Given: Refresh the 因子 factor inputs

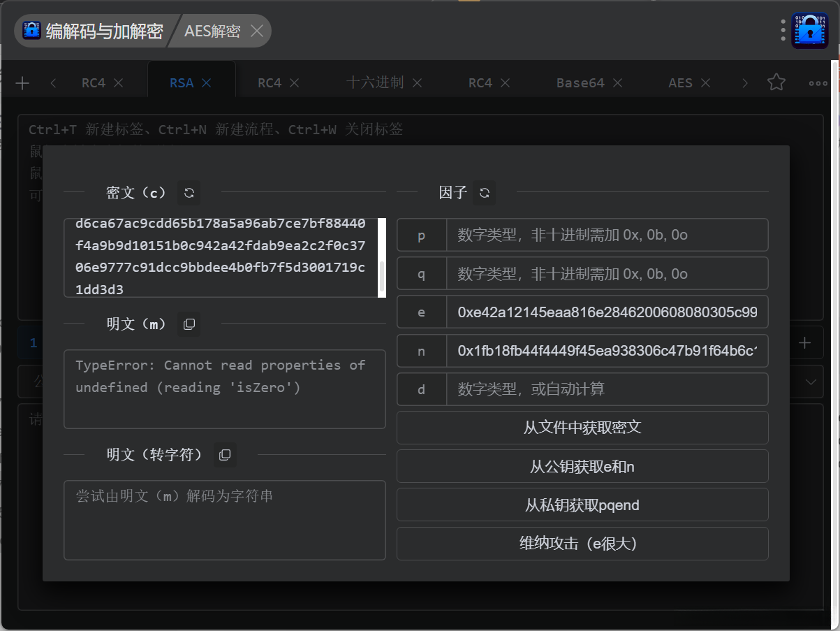Looking at the screenshot, I should click(485, 192).
